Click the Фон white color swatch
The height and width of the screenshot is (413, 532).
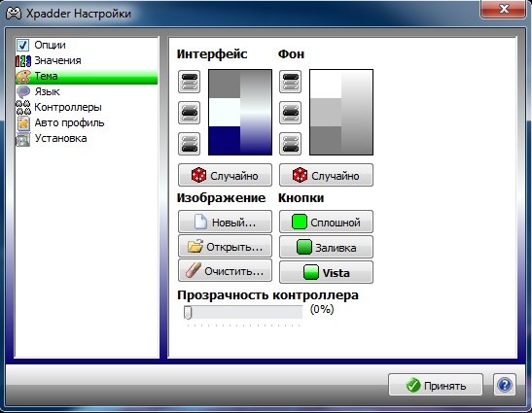[x=326, y=85]
